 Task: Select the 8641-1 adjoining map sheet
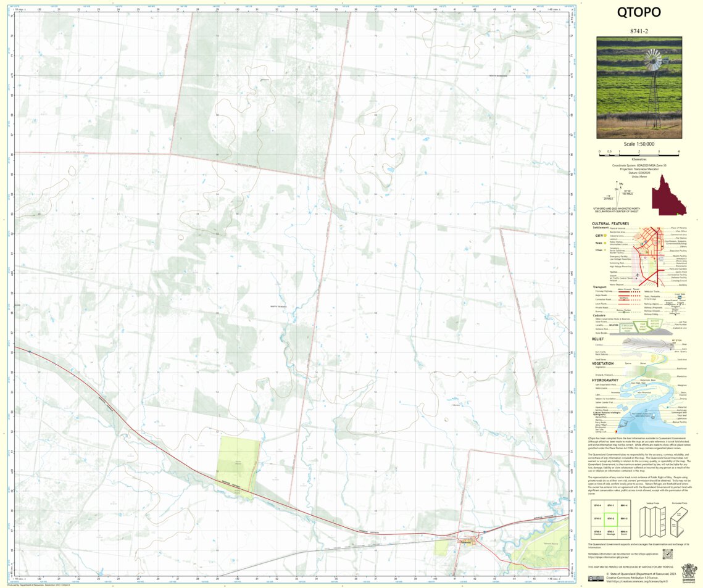point(623,519)
